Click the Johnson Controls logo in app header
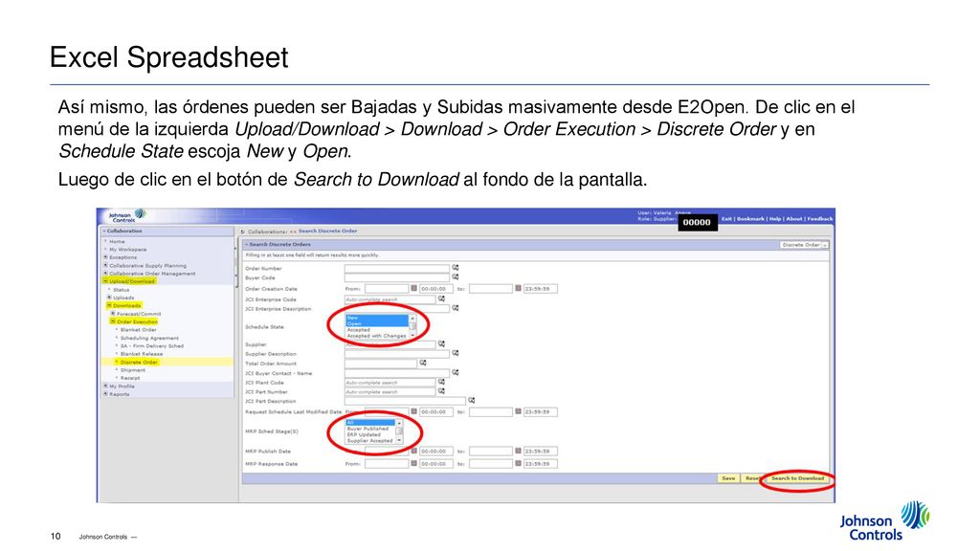Screen dimensions: 980x551 (x=127, y=215)
